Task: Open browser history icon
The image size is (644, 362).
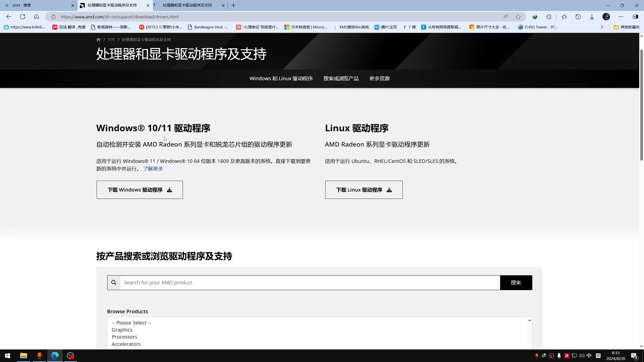Action: coord(578,17)
